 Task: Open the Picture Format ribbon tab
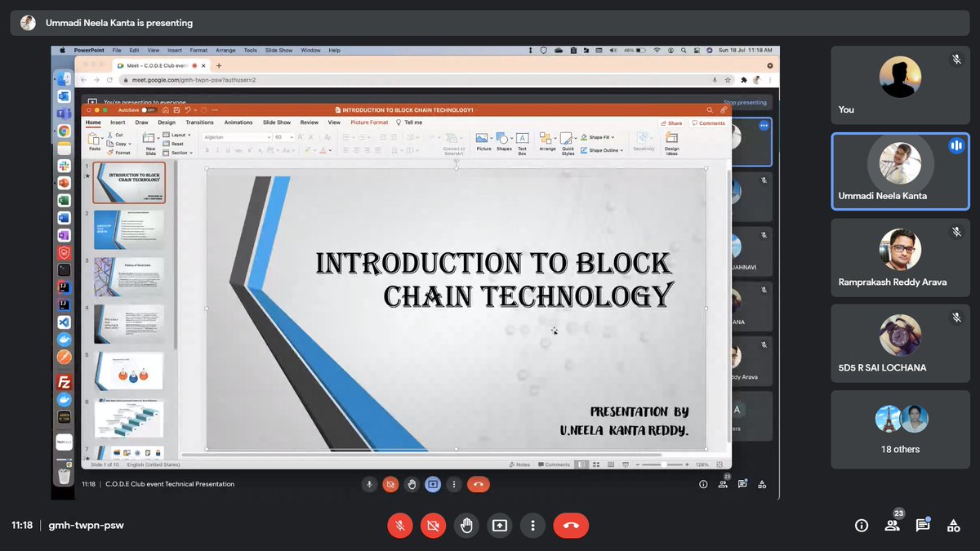tap(369, 122)
